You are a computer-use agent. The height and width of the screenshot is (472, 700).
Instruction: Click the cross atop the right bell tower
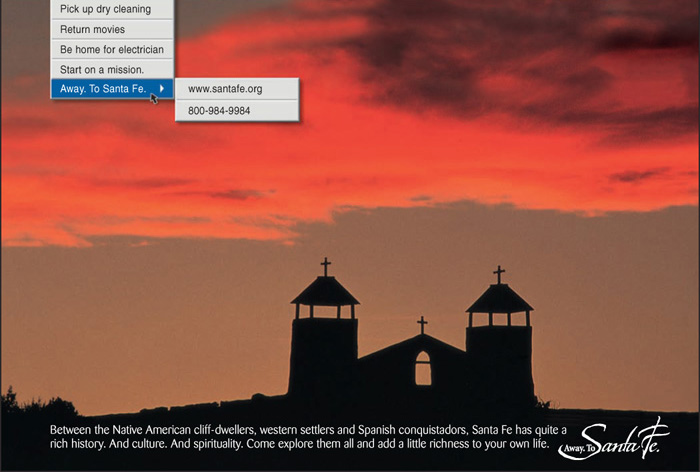(x=498, y=274)
